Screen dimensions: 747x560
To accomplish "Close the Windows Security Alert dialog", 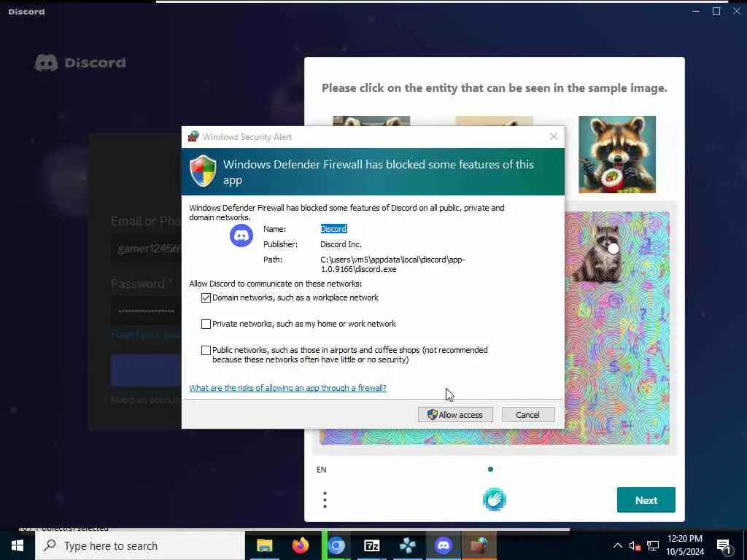I will tap(553, 136).
